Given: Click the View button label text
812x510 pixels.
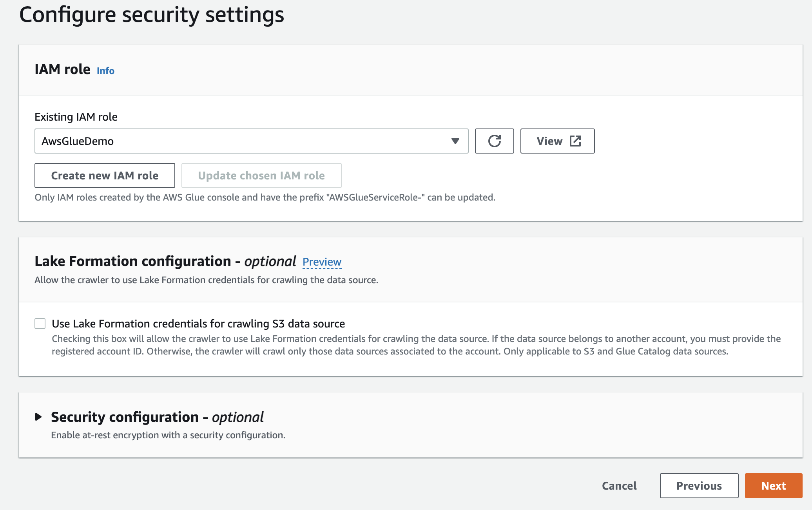Looking at the screenshot, I should (x=549, y=141).
